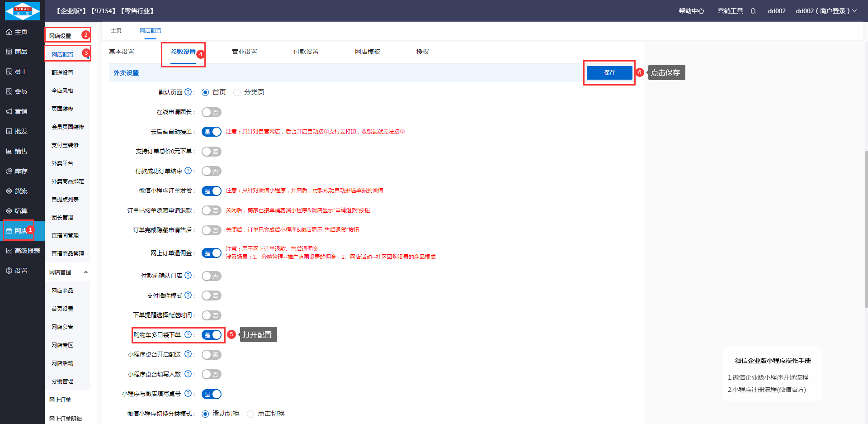This screenshot has width=868, height=424.
Task: Open the dd002 商户登录 account dropdown
Action: click(x=826, y=11)
